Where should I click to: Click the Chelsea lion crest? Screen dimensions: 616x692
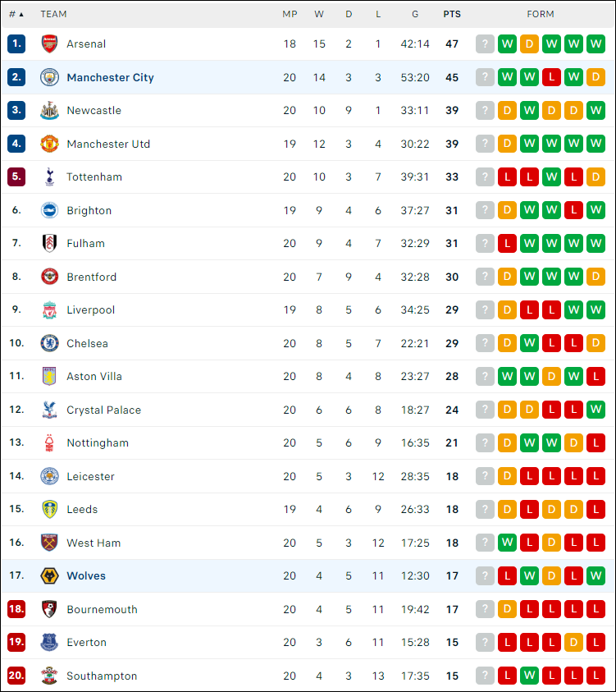(x=49, y=343)
